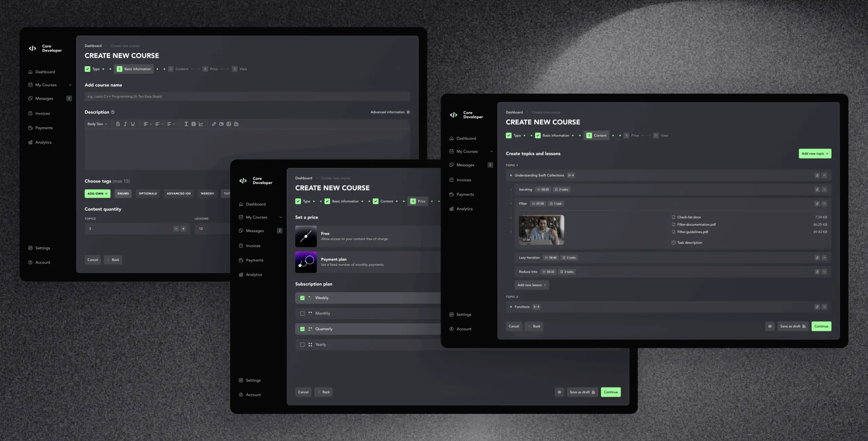Insert video using the camera icon
This screenshot has height=441, width=868.
tap(221, 124)
